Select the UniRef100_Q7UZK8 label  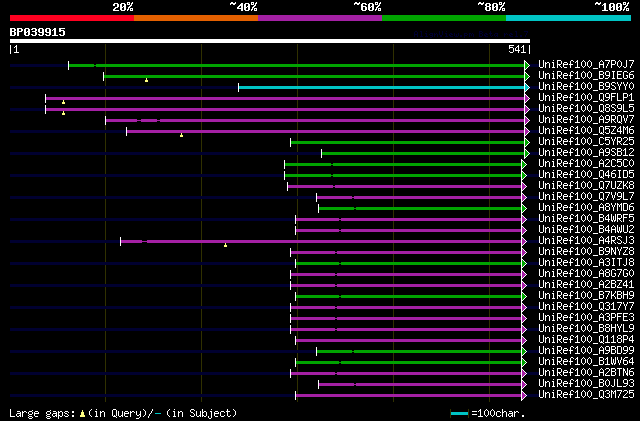586,185
